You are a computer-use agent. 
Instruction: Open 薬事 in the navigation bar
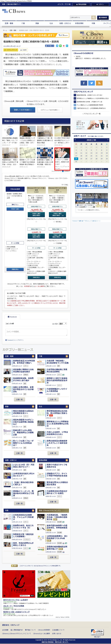click(x=37, y=23)
